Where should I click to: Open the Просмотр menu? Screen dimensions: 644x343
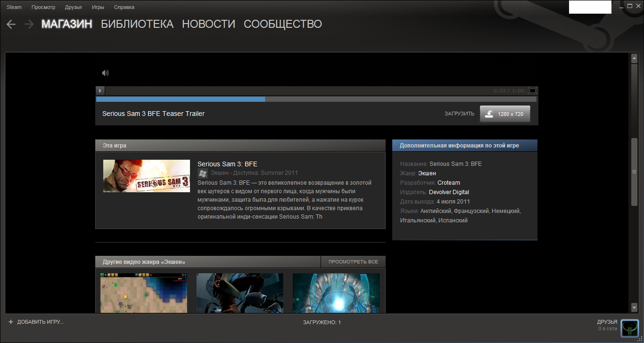[x=43, y=7]
